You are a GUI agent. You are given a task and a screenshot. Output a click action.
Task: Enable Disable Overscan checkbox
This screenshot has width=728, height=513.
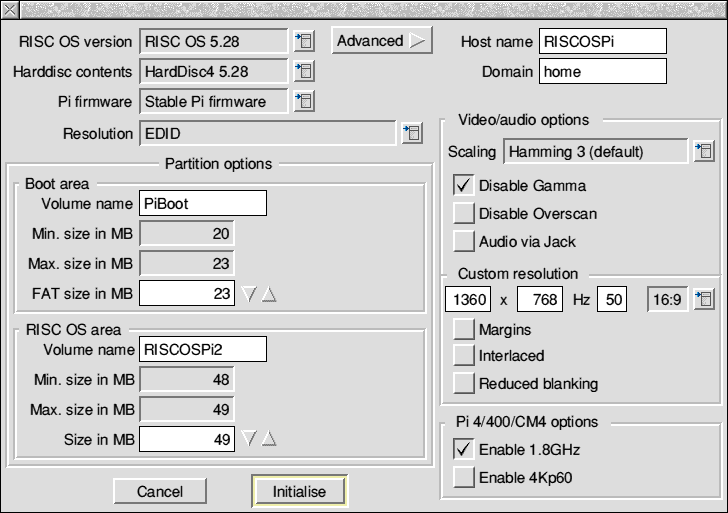463,214
